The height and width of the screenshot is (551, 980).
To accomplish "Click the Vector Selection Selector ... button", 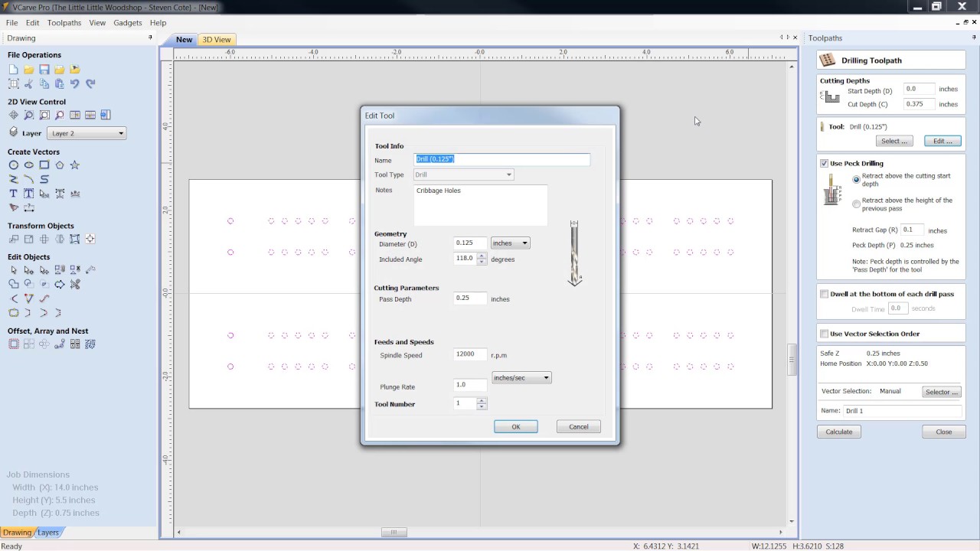I will [x=942, y=392].
